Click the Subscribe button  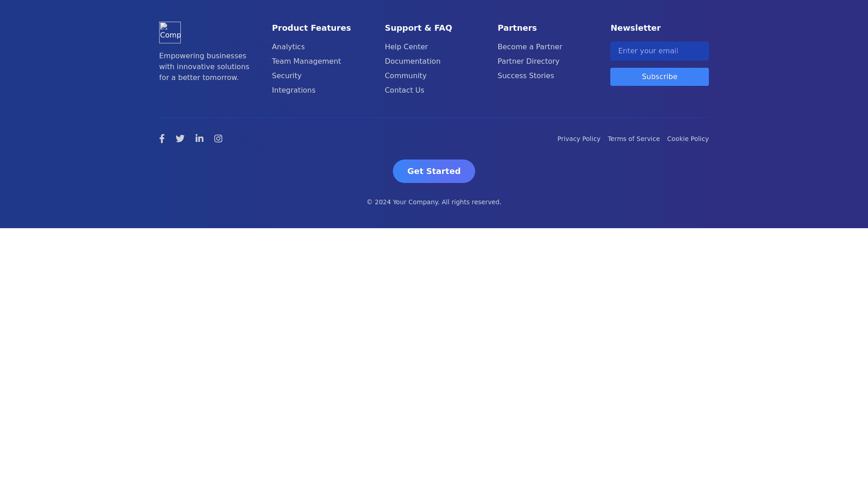(659, 77)
